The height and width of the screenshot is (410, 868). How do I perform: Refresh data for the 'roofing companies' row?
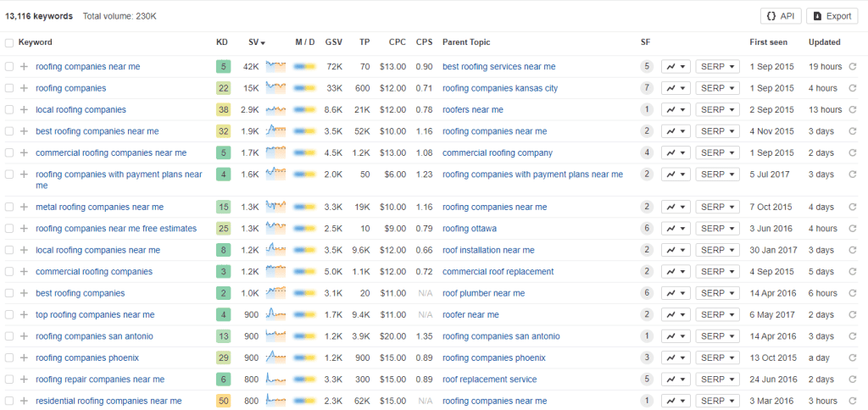(853, 88)
